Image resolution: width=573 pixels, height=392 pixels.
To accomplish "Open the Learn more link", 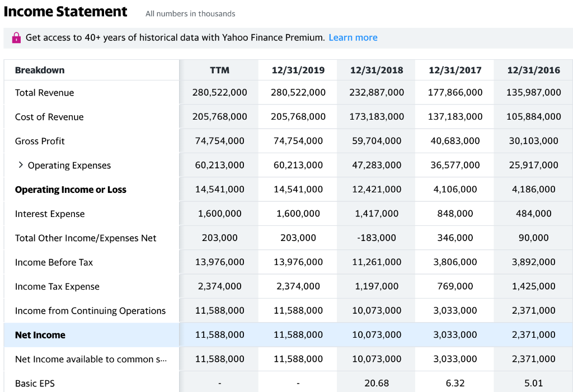I will coord(353,37).
